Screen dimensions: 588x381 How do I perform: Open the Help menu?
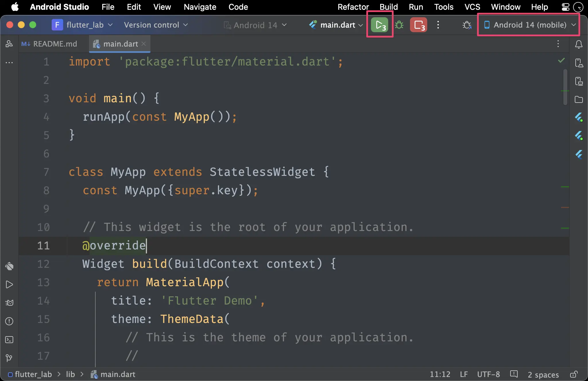click(x=539, y=7)
